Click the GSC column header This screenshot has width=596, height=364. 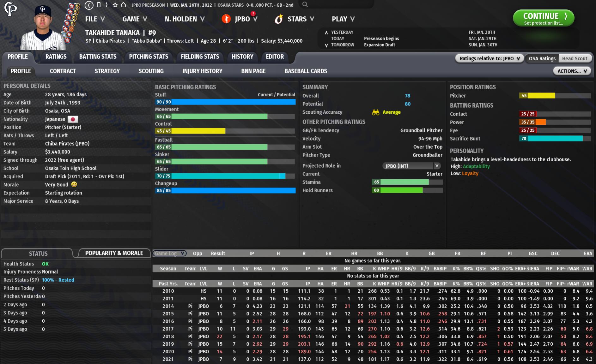point(533,254)
